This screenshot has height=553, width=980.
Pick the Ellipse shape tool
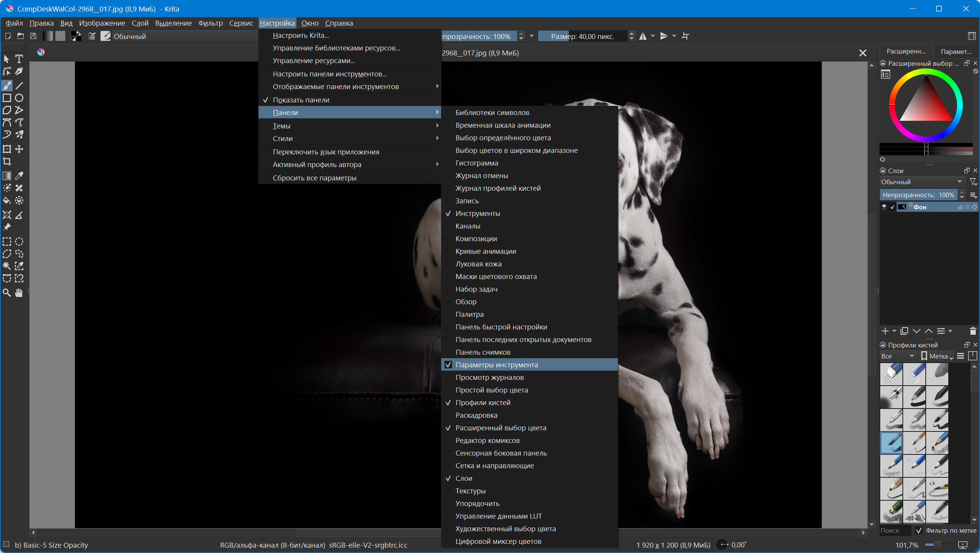click(19, 98)
